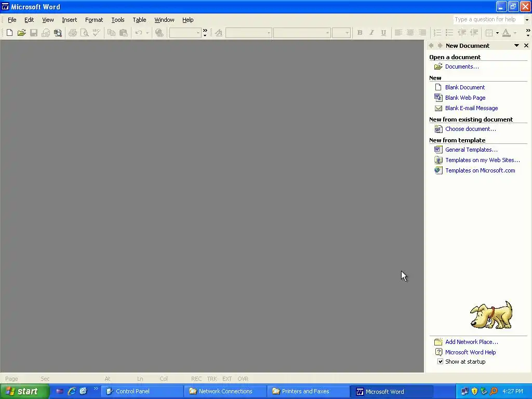Choose Blank Web Page link
Image resolution: width=532 pixels, height=399 pixels.
[465, 98]
